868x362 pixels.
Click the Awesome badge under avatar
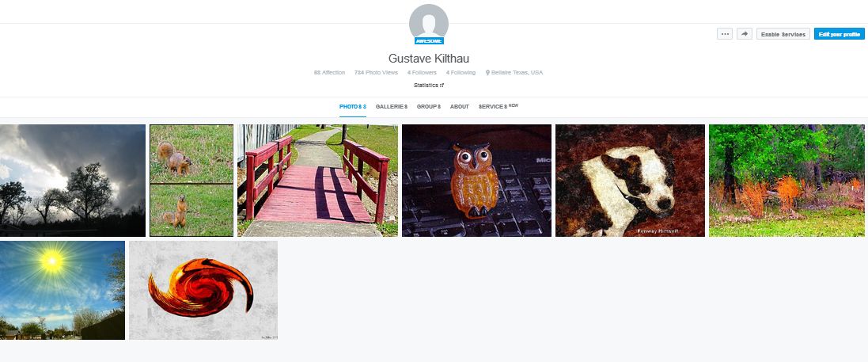pyautogui.click(x=429, y=41)
